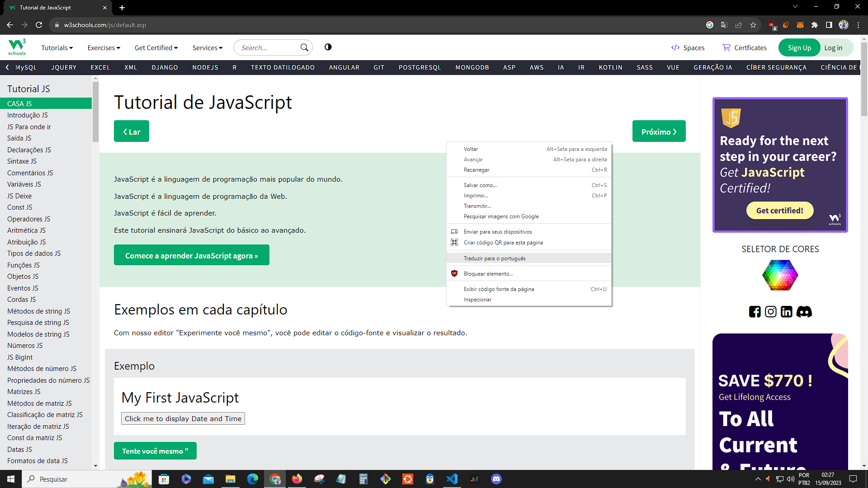Open the LinkedIn social icon
Viewport: 868px width, 488px height.
[787, 312]
